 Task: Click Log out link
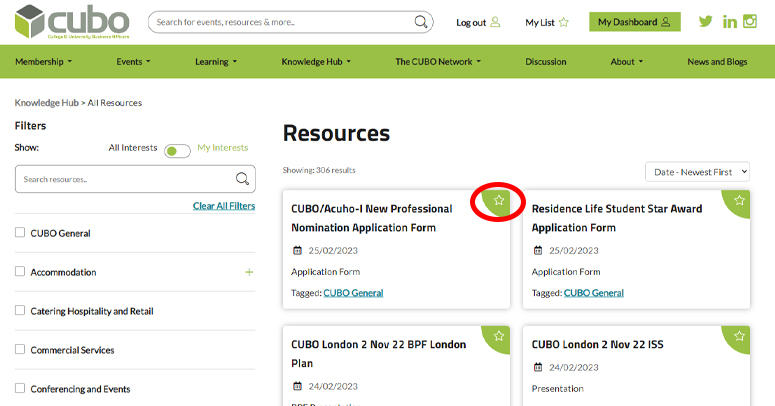pyautogui.click(x=478, y=22)
